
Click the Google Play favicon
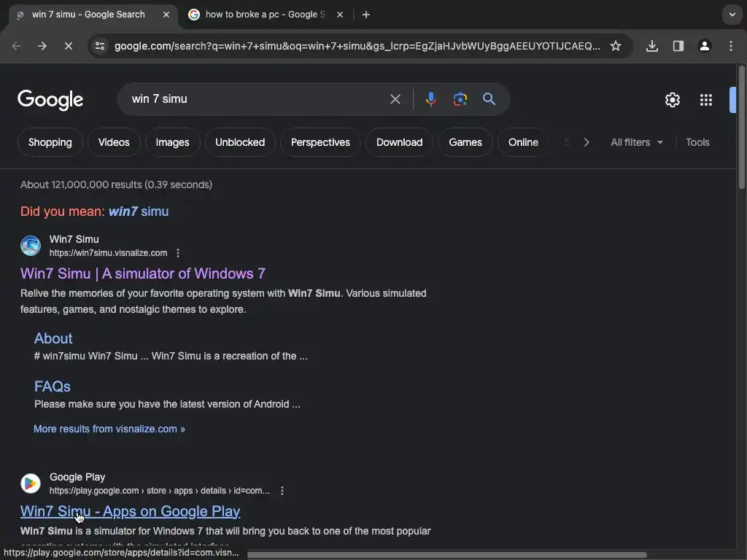tap(31, 483)
